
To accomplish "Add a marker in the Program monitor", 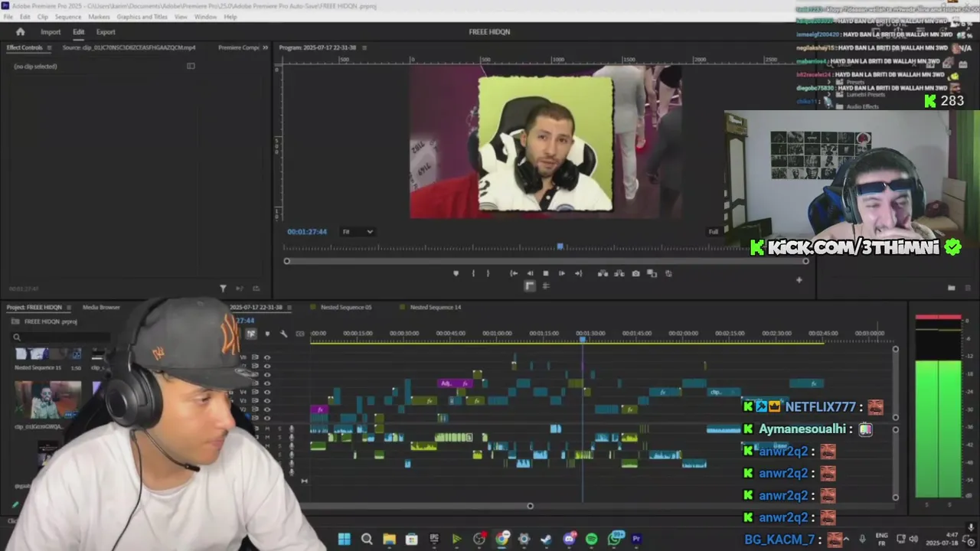I will click(x=456, y=273).
